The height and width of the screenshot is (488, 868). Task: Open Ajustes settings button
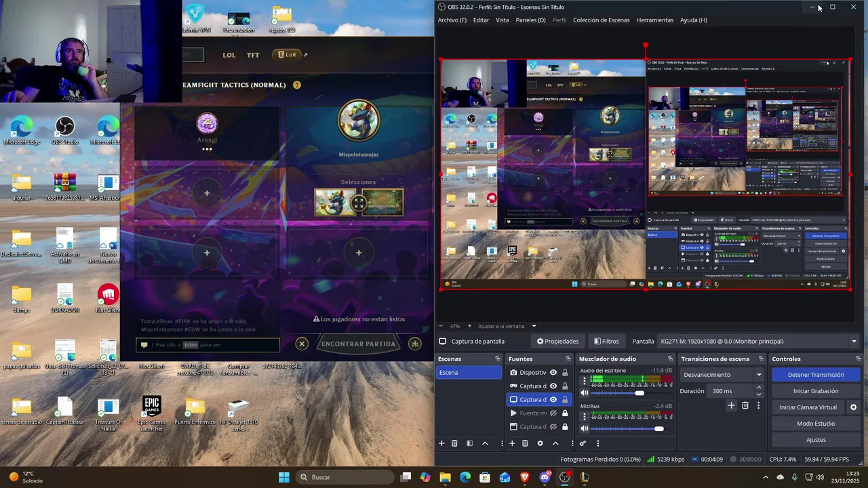816,440
